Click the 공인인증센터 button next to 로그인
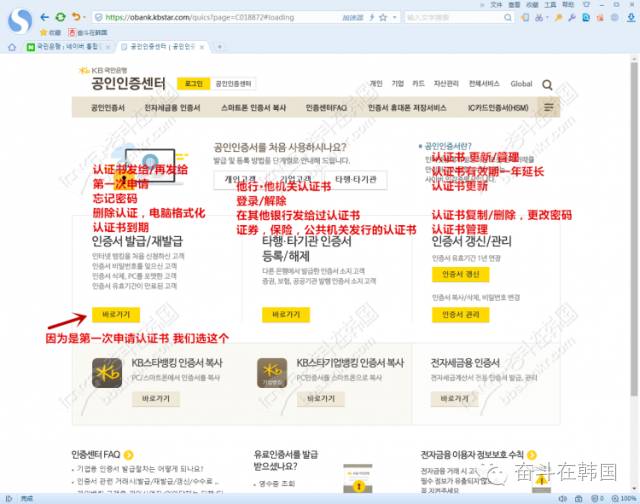Viewport: 640px width, 504px height. coord(233,84)
